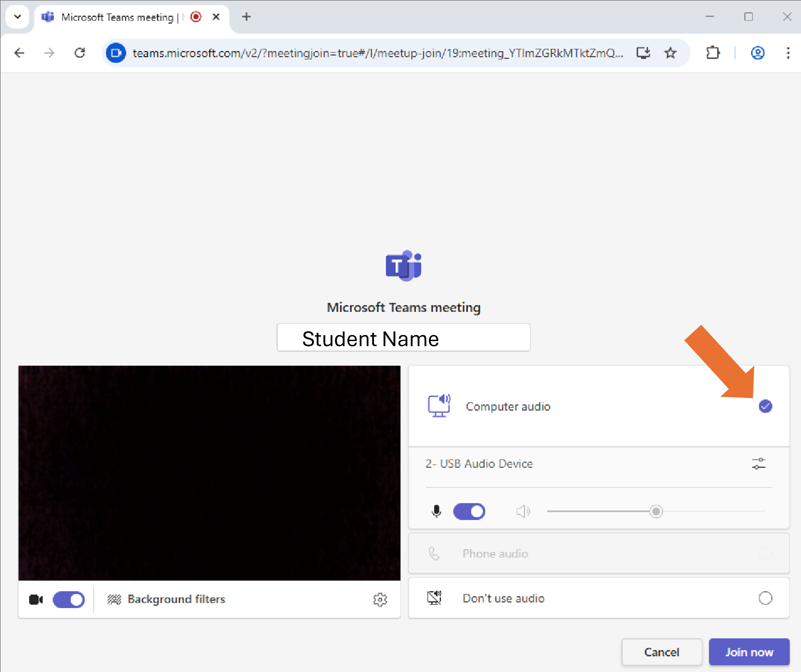Click the Phone audio handset icon
This screenshot has height=672, width=801.
coord(434,553)
